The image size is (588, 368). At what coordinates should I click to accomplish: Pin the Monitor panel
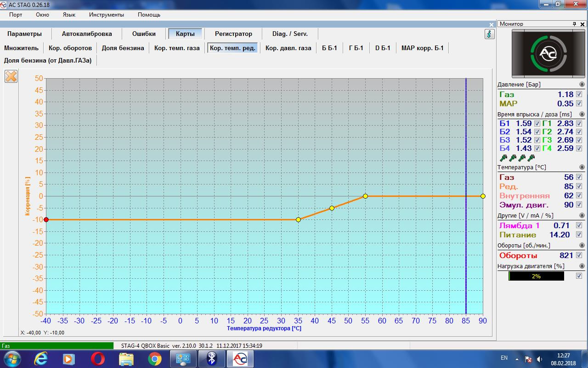tap(574, 24)
